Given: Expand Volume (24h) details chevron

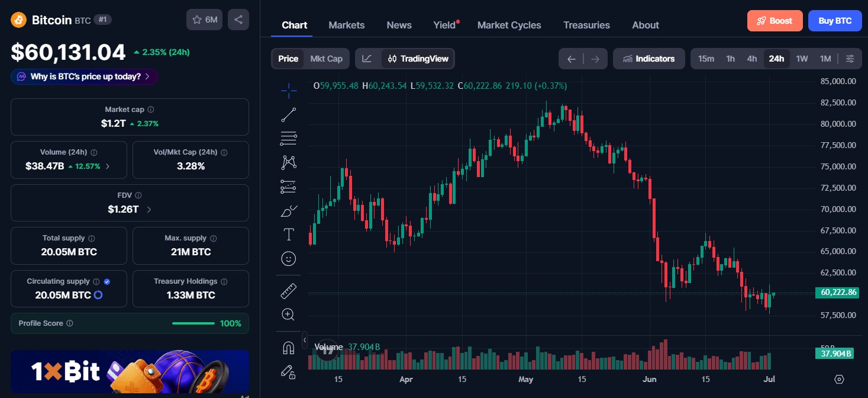Looking at the screenshot, I should pyautogui.click(x=108, y=166).
